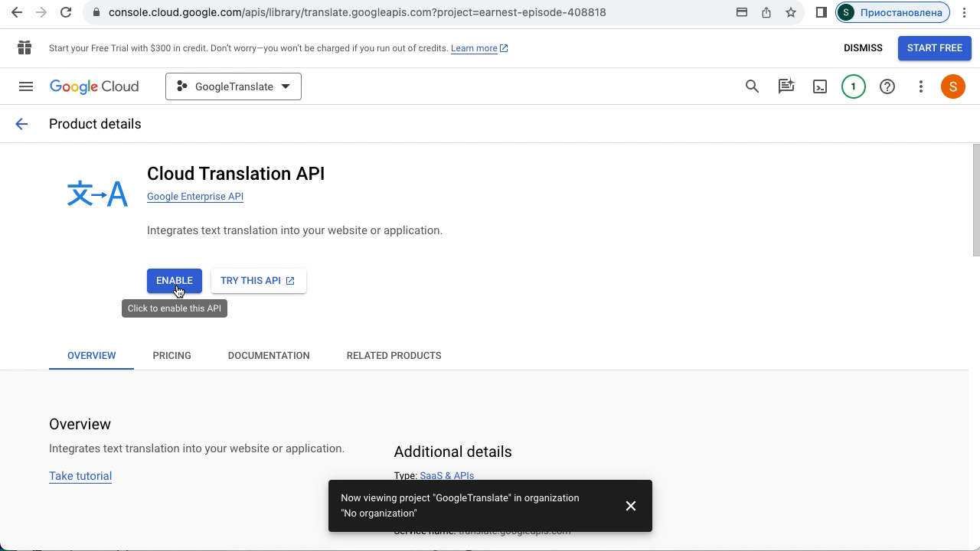Click the search magnifier icon
The image size is (980, 551).
pos(752,86)
